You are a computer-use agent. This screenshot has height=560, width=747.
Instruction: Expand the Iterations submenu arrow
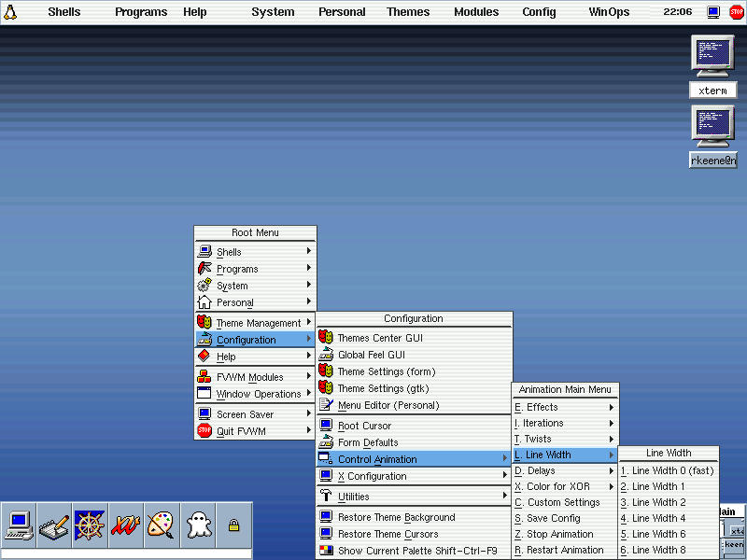612,423
